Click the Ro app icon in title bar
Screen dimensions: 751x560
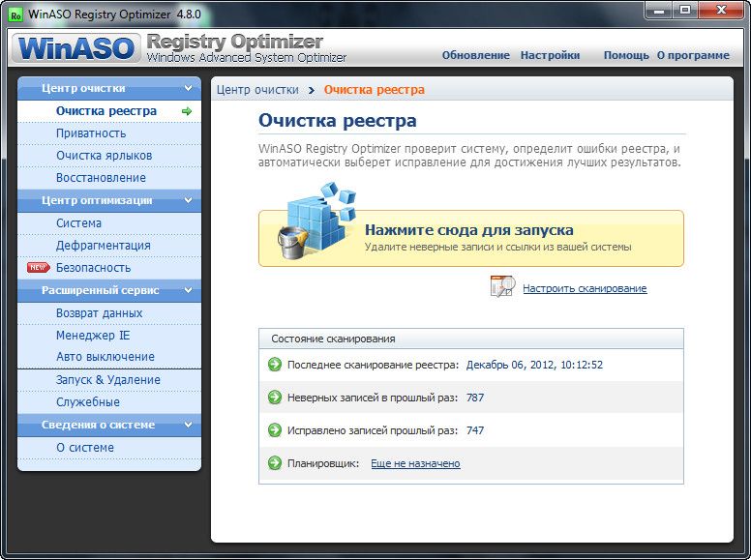pyautogui.click(x=15, y=15)
